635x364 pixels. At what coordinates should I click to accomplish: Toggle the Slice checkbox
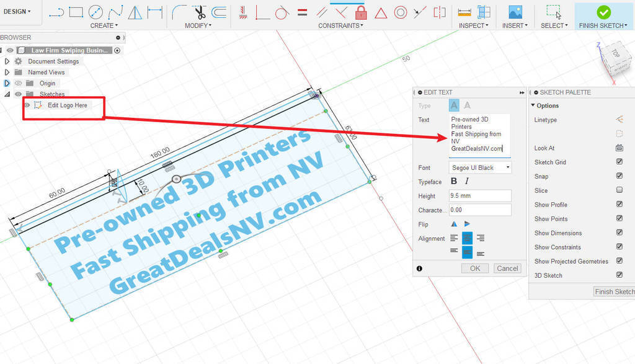619,190
